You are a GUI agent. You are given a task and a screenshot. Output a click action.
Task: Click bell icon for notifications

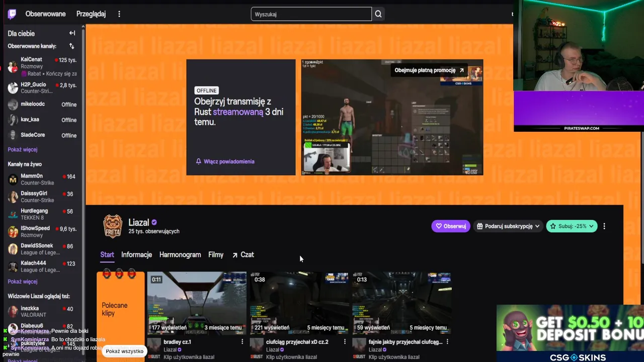coord(199,161)
